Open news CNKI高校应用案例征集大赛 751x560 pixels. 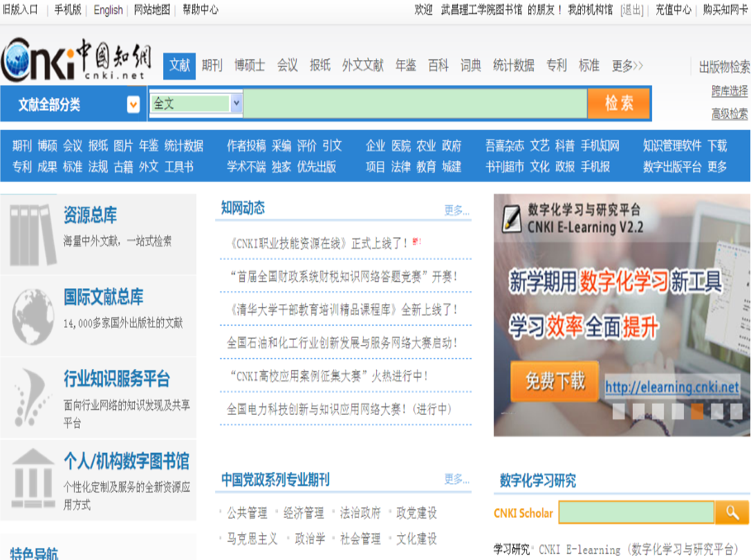tap(329, 375)
